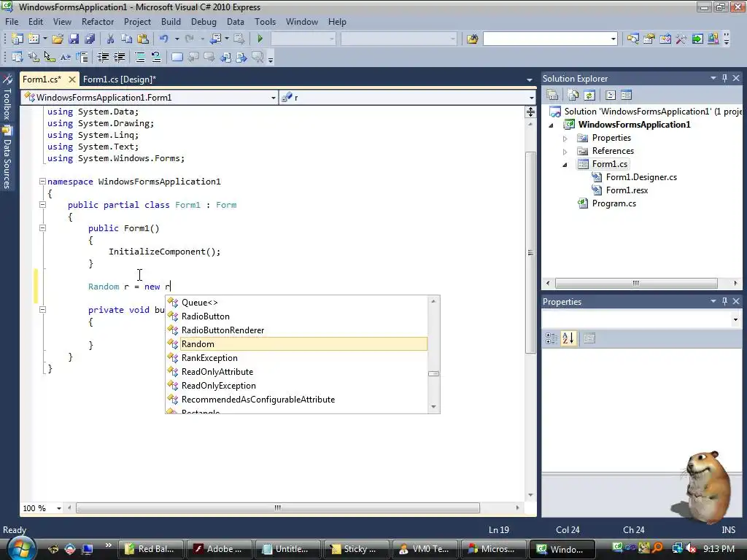Open the Build menu
Screen dimensions: 747x560
coord(171,22)
